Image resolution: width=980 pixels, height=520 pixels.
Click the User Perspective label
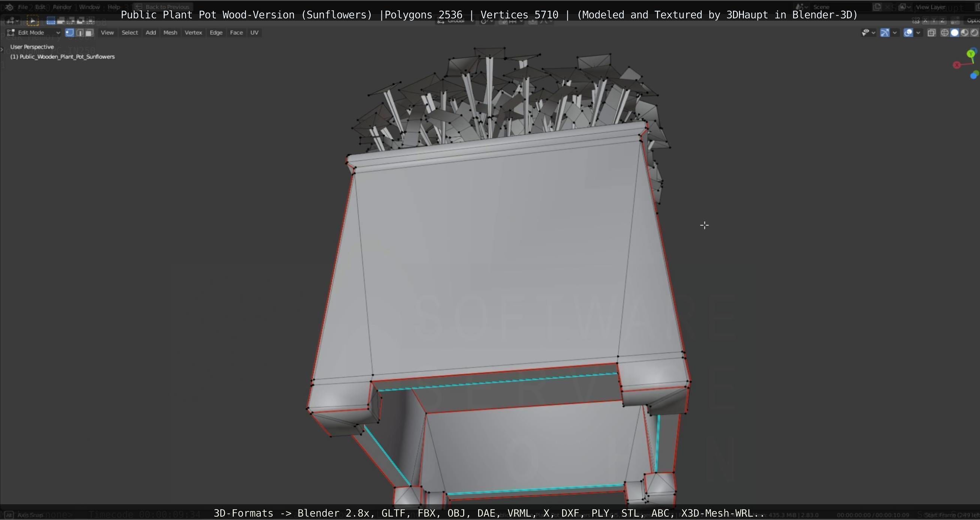pyautogui.click(x=32, y=47)
